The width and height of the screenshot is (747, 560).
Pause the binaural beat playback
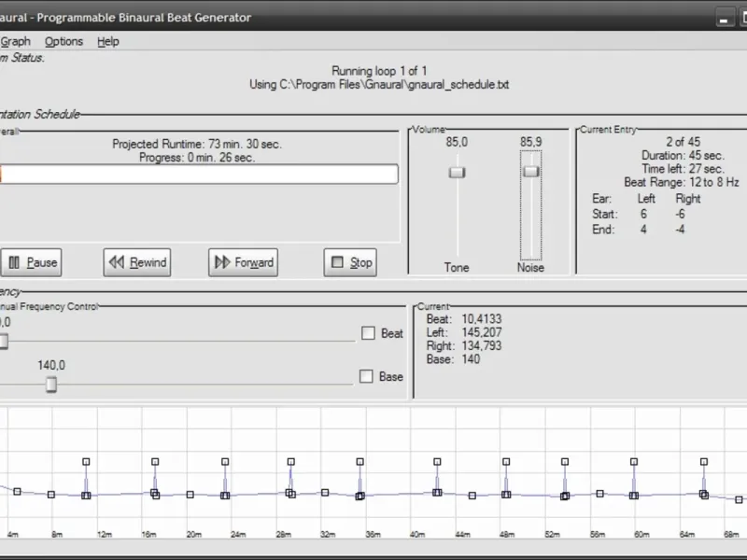(31, 262)
